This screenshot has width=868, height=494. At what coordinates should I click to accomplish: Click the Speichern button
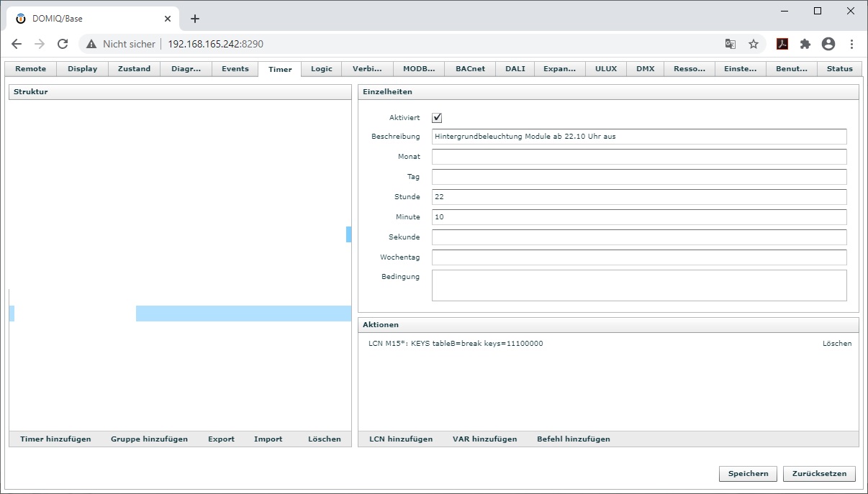(x=748, y=474)
